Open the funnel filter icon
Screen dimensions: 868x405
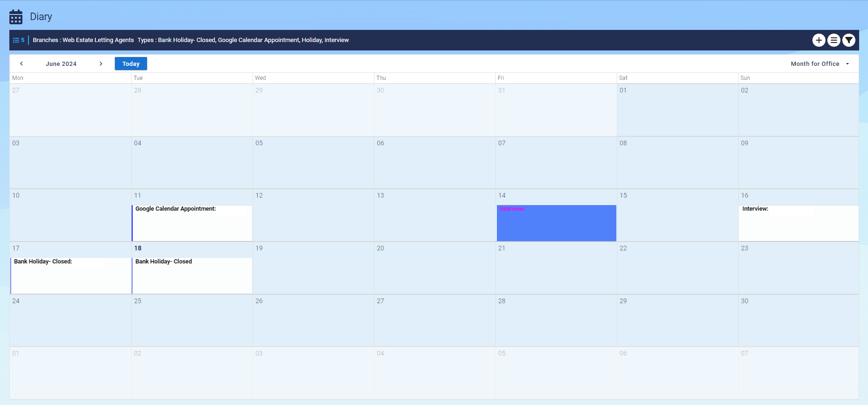pyautogui.click(x=848, y=40)
